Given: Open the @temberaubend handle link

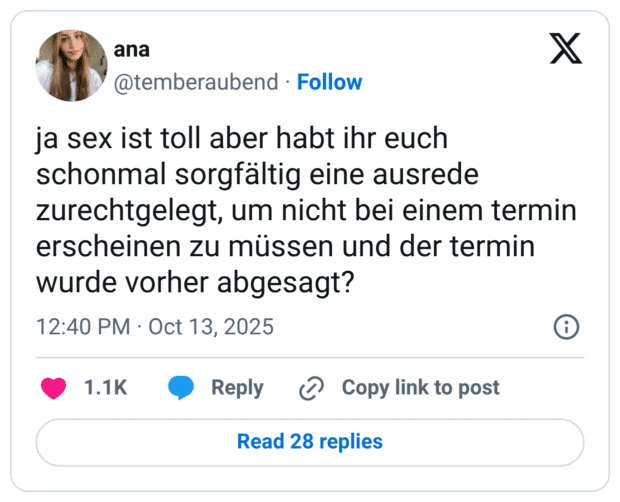Looking at the screenshot, I should (x=197, y=82).
